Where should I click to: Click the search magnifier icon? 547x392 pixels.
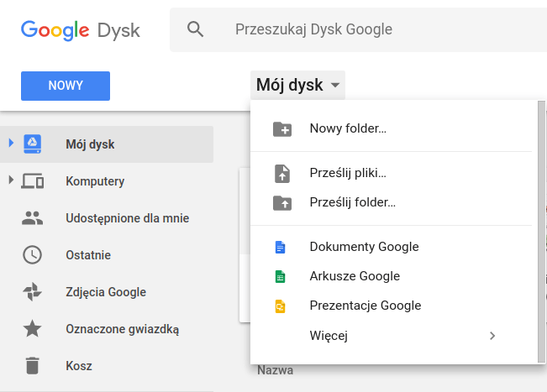tap(195, 29)
